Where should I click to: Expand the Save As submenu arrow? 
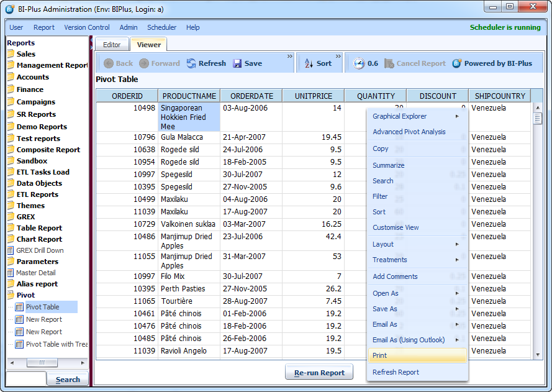pyautogui.click(x=457, y=309)
